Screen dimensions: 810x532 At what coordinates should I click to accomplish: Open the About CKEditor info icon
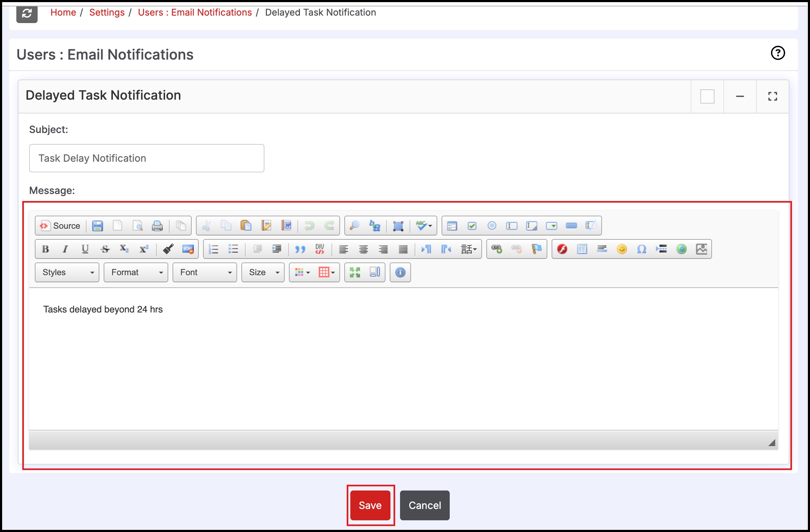pos(400,272)
